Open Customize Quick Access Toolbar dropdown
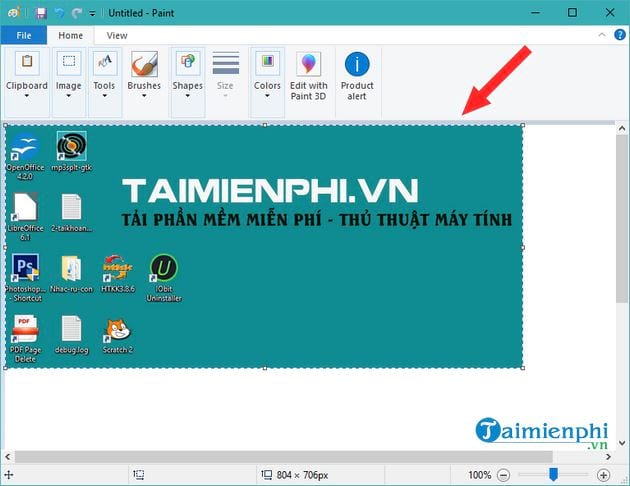Viewport: 630px width, 486px height. pyautogui.click(x=92, y=14)
